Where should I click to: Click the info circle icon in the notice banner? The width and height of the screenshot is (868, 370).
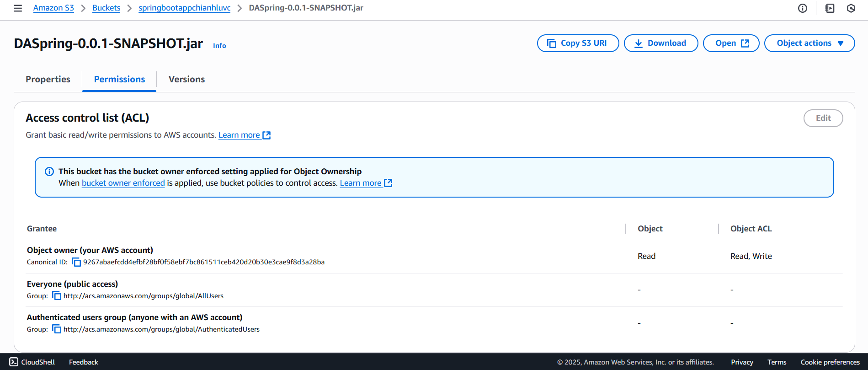coord(49,172)
